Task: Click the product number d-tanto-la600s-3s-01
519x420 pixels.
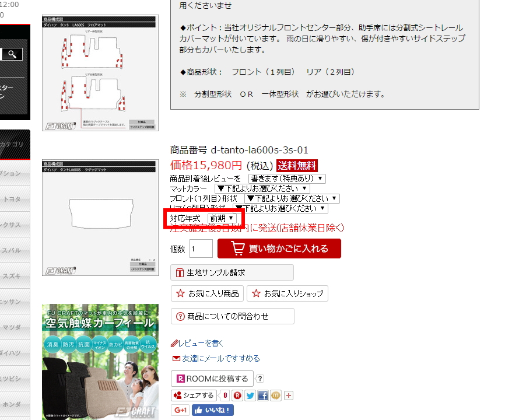Action: (259, 150)
